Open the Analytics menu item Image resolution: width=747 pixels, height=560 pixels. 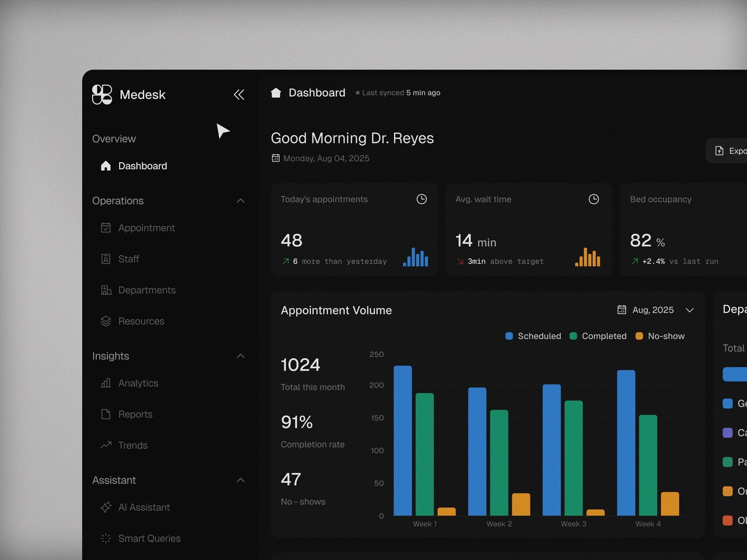[x=130, y=383]
